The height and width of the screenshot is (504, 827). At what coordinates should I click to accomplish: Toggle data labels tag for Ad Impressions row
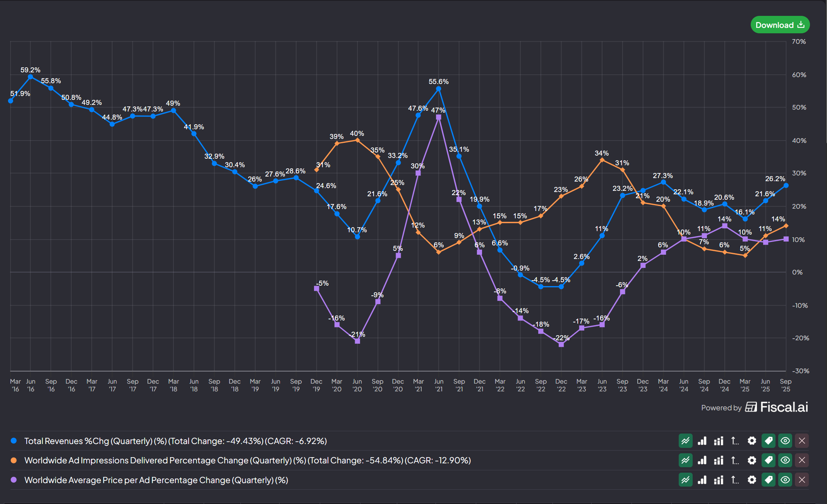pos(769,460)
